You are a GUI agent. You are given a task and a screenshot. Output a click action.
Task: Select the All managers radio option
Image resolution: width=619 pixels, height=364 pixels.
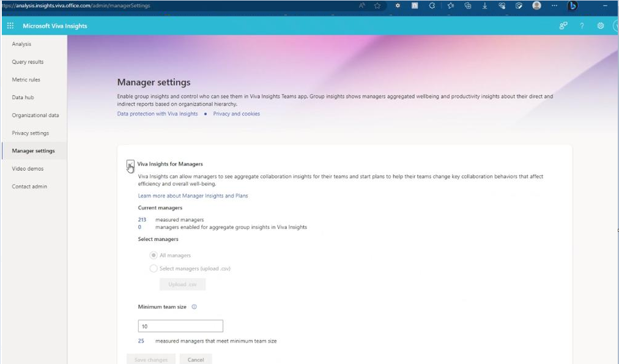click(154, 255)
